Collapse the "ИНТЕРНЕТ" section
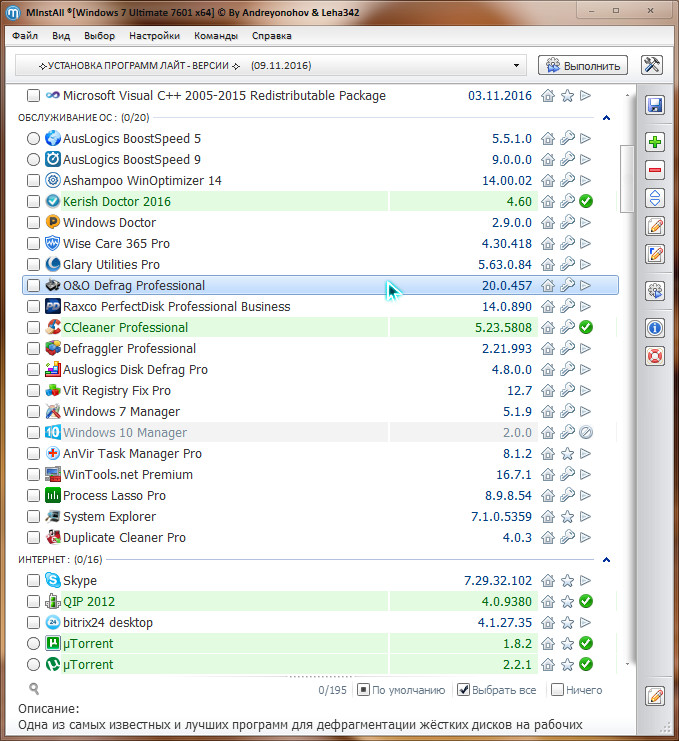Viewport: 679px width, 741px height. 607,560
